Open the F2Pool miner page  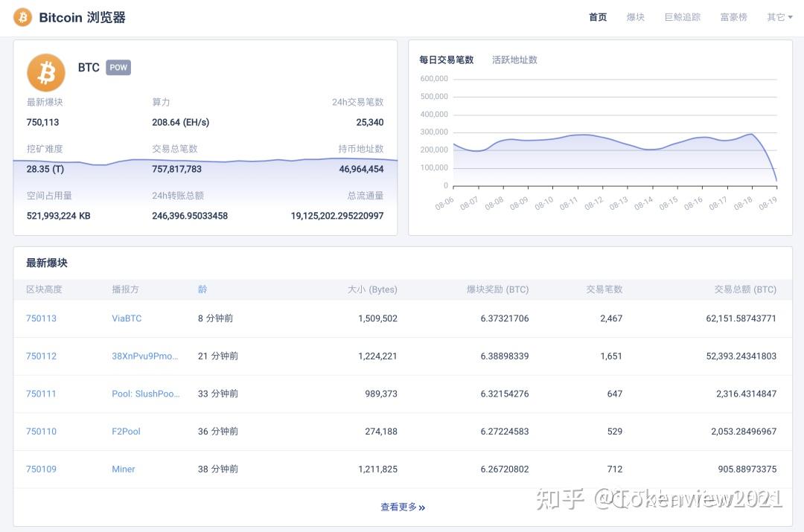[x=126, y=431]
